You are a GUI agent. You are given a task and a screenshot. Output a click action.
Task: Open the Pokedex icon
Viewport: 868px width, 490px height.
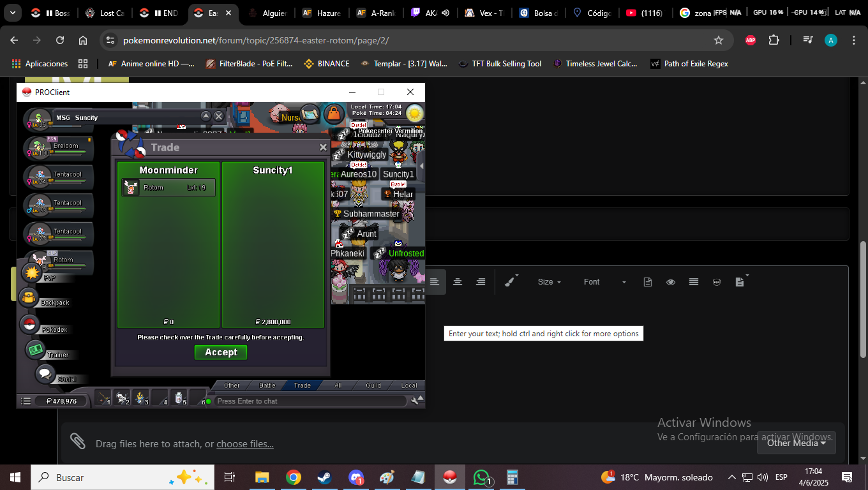pos(29,325)
